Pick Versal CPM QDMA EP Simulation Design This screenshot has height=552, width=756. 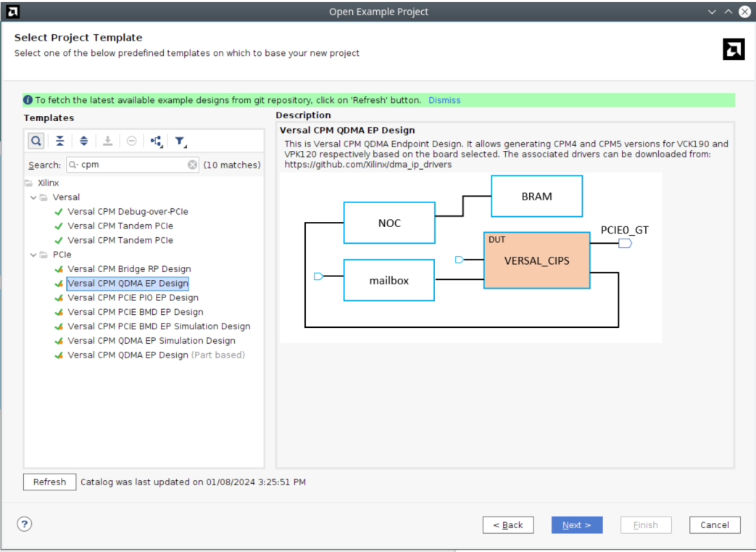(151, 341)
